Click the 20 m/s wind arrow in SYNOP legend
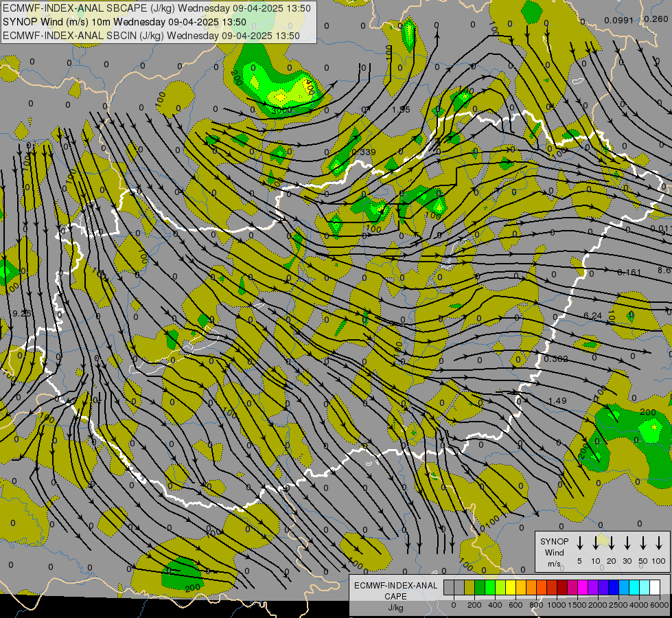The height and width of the screenshot is (618, 672). tap(611, 542)
